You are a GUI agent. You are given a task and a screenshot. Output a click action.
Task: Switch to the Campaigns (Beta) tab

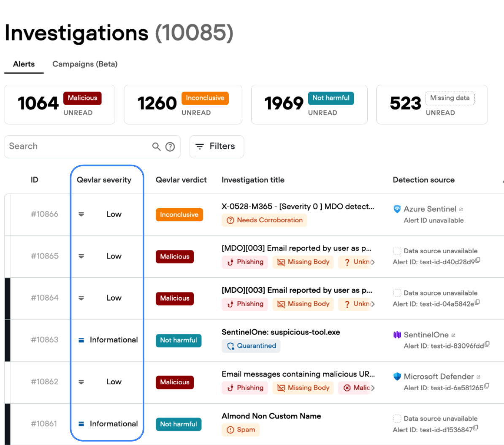click(x=85, y=64)
